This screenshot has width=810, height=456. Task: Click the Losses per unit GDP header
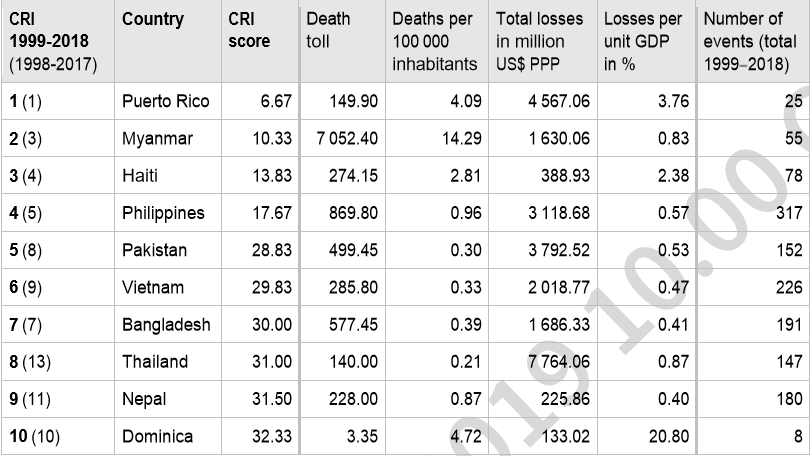[643, 42]
